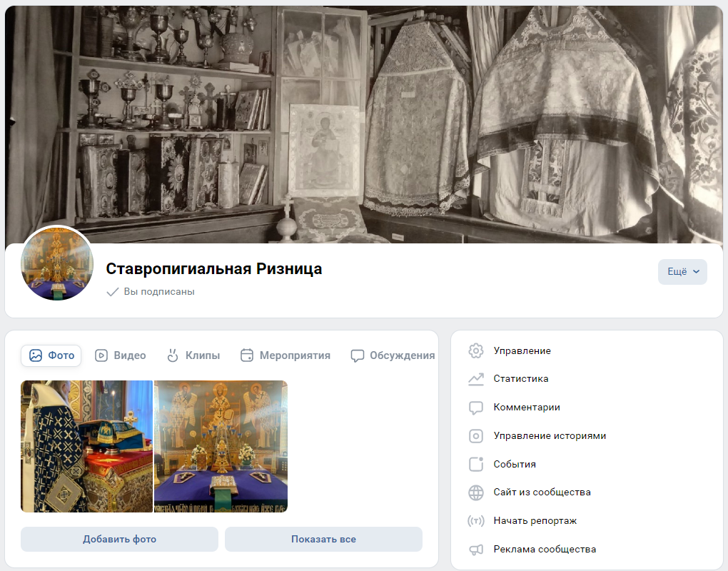The image size is (728, 571).
Task: Open the Управление gear icon
Action: pos(476,351)
